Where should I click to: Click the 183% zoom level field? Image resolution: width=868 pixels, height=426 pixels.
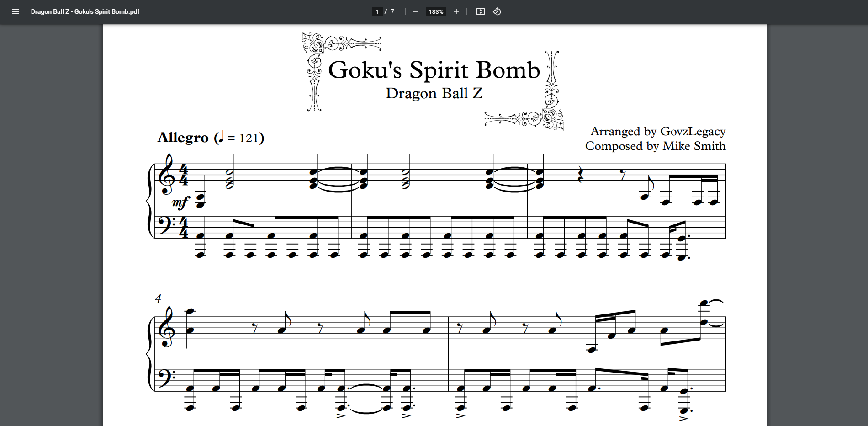point(436,11)
